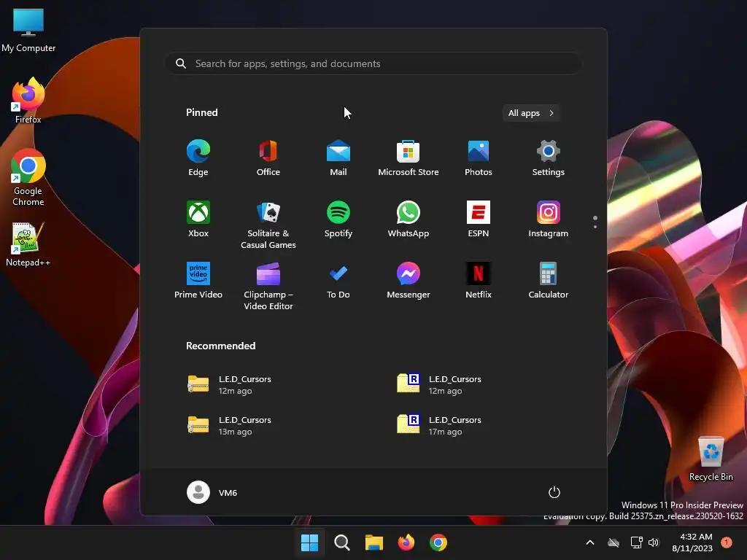Select Google Chrome desktop shortcut
Screen dimensions: 747x560
click(28, 177)
